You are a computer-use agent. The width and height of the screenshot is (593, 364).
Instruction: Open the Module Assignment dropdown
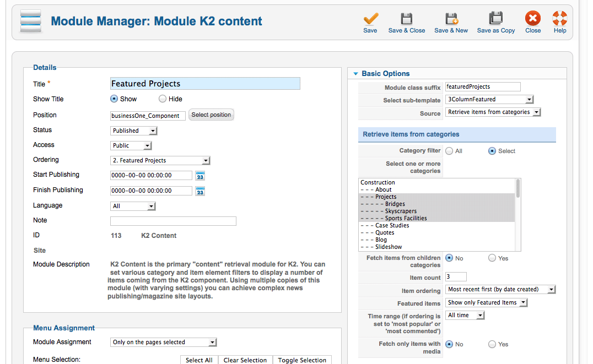click(164, 342)
